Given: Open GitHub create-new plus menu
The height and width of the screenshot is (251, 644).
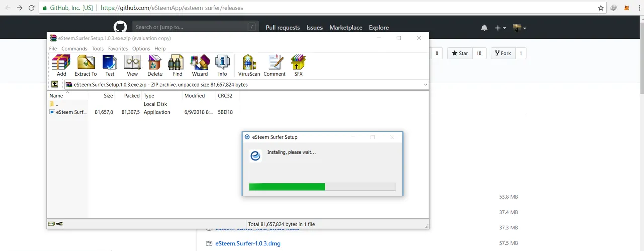Looking at the screenshot, I should (500, 28).
